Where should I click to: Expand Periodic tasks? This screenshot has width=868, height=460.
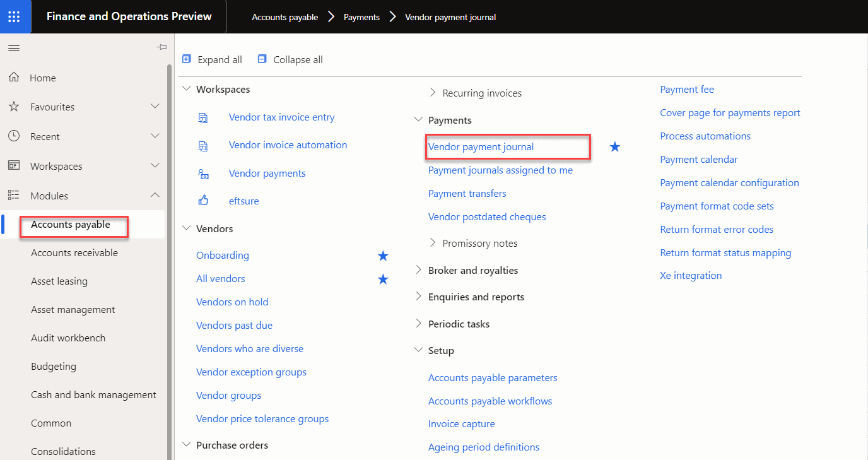(x=418, y=324)
